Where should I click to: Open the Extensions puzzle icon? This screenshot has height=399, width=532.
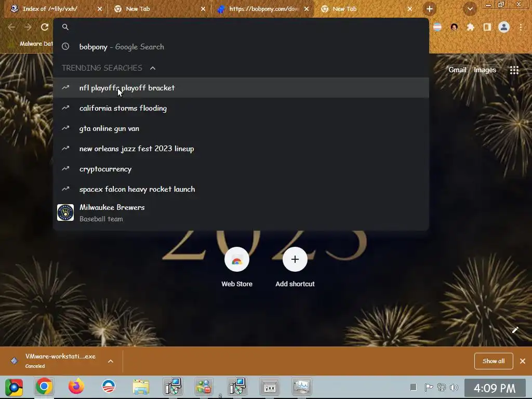[471, 27]
